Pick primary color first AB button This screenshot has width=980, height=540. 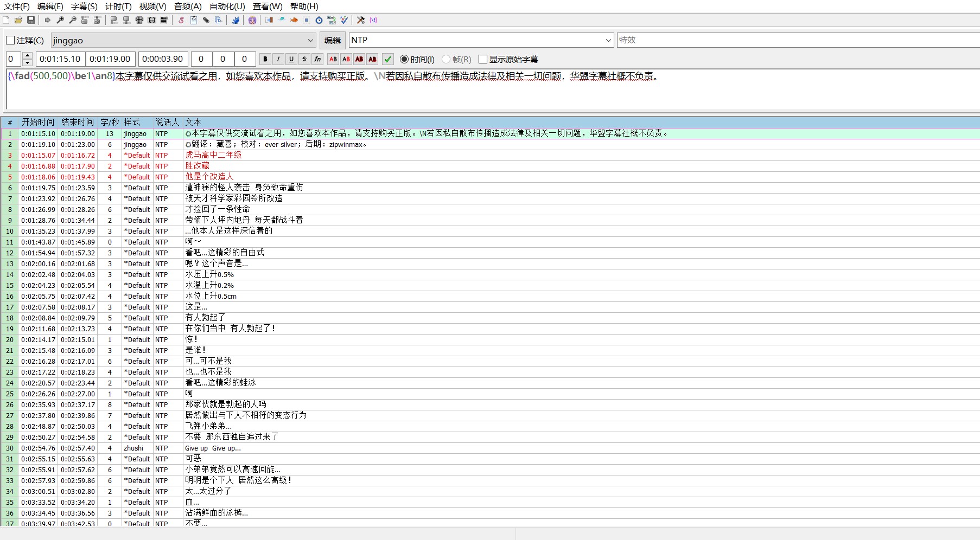point(333,59)
